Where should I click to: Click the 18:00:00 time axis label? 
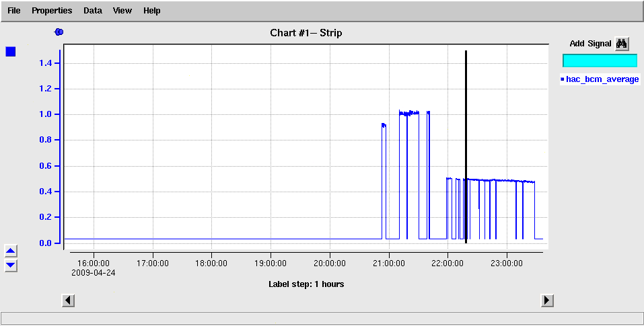click(211, 263)
